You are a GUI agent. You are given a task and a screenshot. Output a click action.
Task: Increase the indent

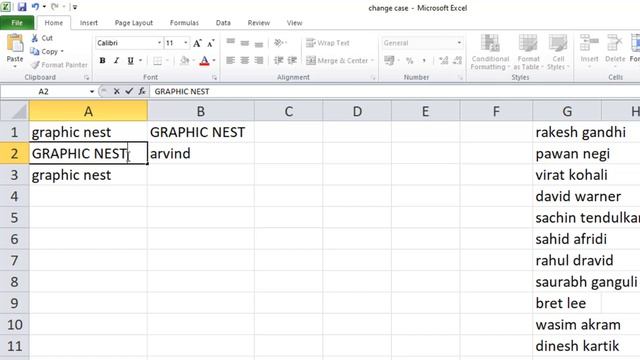[292, 60]
